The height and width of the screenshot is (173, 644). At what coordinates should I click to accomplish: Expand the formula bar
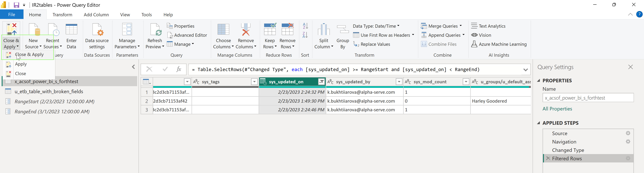tap(525, 70)
